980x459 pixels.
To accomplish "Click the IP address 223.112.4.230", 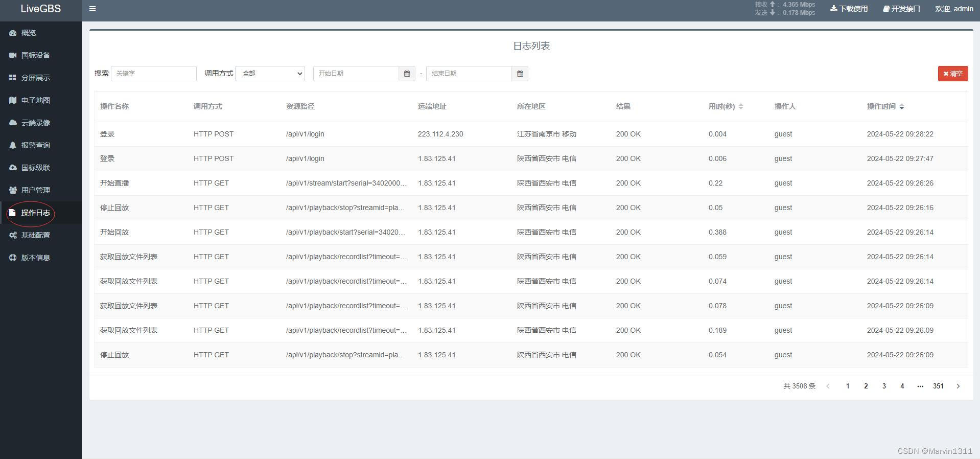I will (440, 134).
